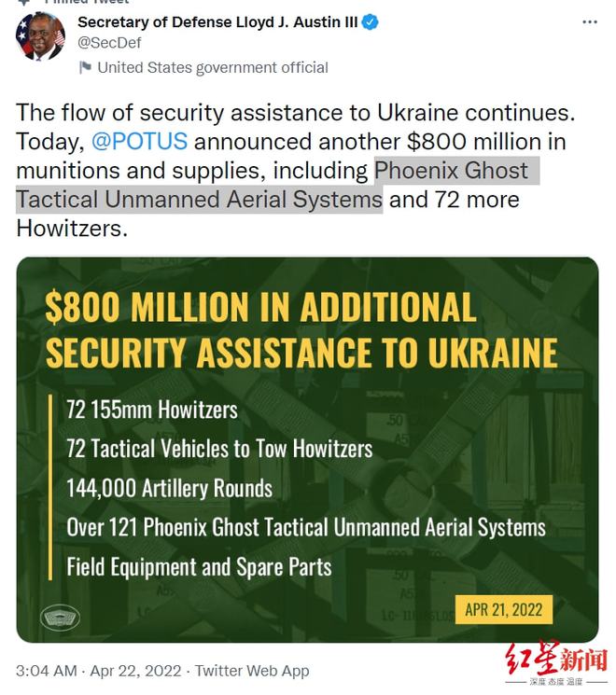Open the $800 million security assistance image
The height and width of the screenshot is (695, 616).
point(307,450)
